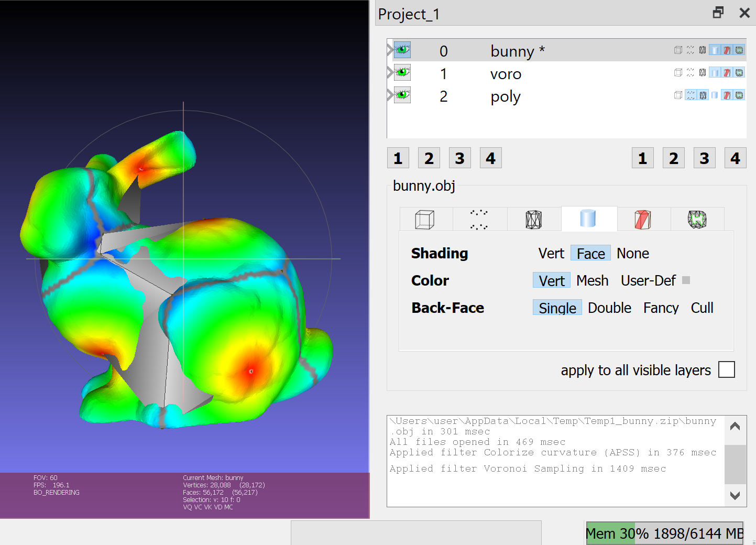Expand the poly layer entry
The height and width of the screenshot is (545, 756).
(389, 95)
